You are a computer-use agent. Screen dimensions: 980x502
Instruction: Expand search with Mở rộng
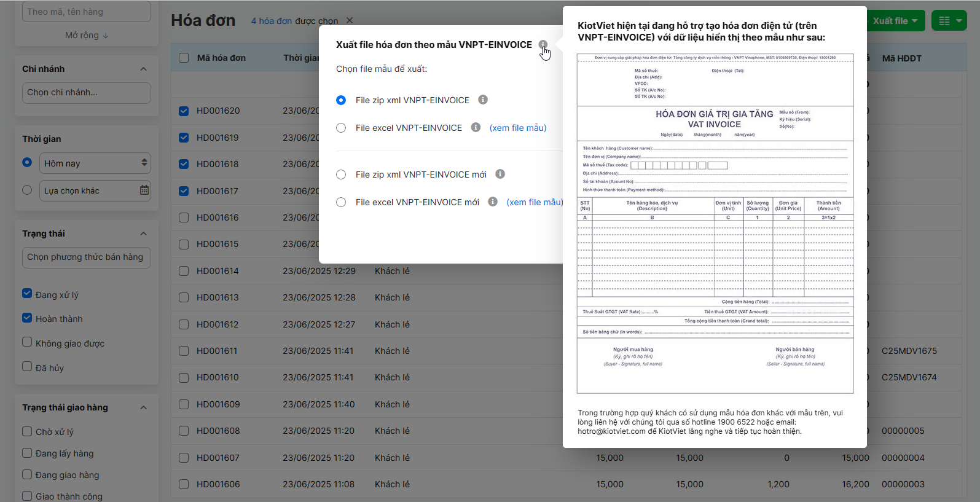pos(87,35)
